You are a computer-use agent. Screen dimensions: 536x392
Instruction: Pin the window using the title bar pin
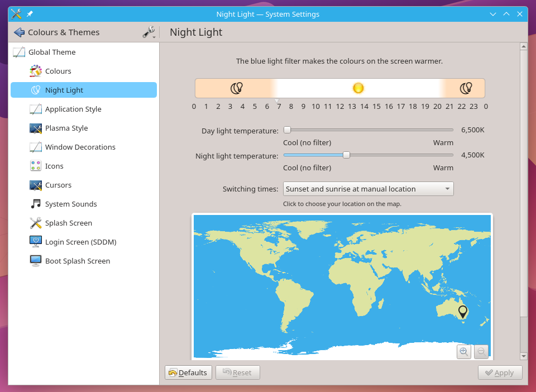tap(30, 14)
